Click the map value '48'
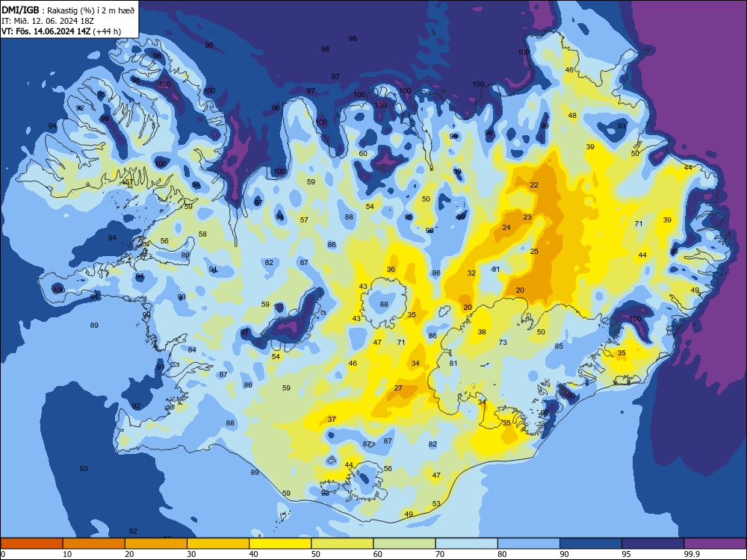This screenshot has width=747, height=560. pyautogui.click(x=572, y=115)
